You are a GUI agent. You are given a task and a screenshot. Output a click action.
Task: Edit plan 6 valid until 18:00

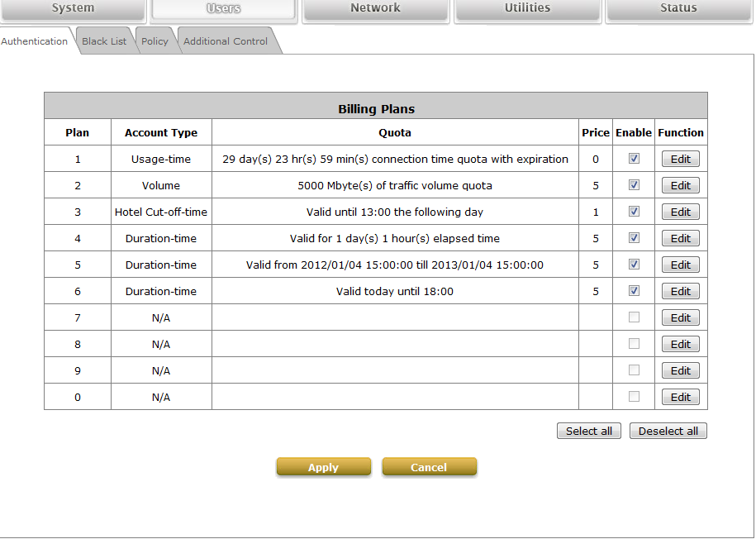click(680, 292)
